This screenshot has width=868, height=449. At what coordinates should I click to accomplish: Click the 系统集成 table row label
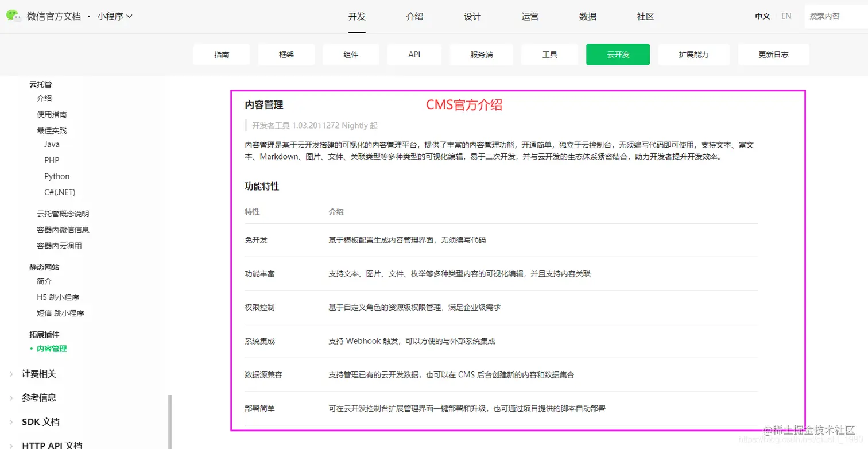259,341
